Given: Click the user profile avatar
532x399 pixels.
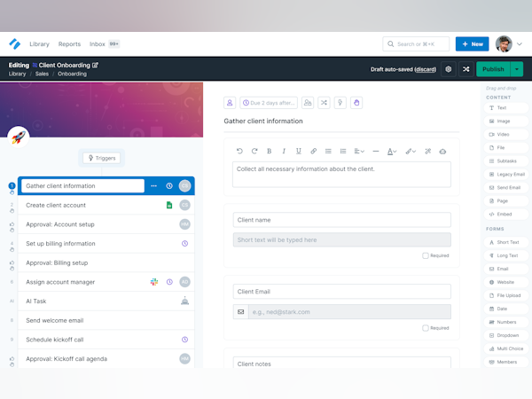Looking at the screenshot, I should tap(504, 43).
